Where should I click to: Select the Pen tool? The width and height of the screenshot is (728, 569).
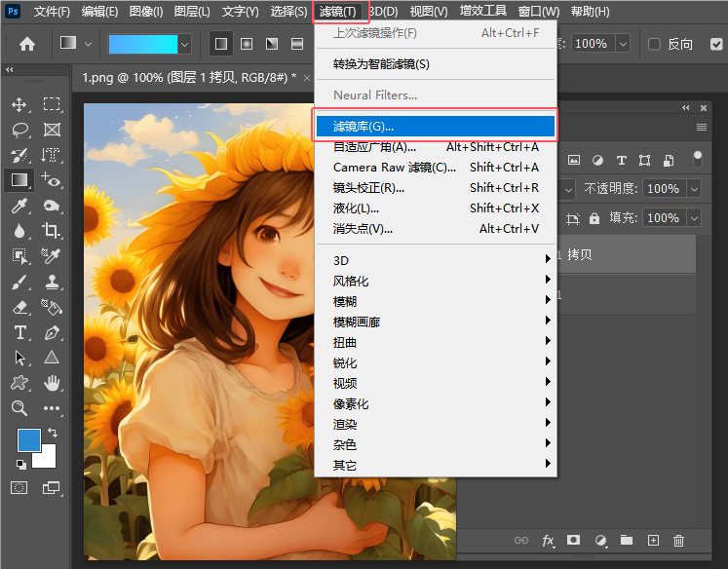click(52, 333)
